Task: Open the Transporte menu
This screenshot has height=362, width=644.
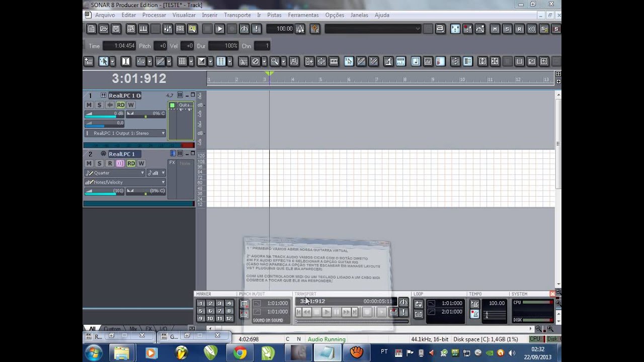Action: [x=237, y=15]
